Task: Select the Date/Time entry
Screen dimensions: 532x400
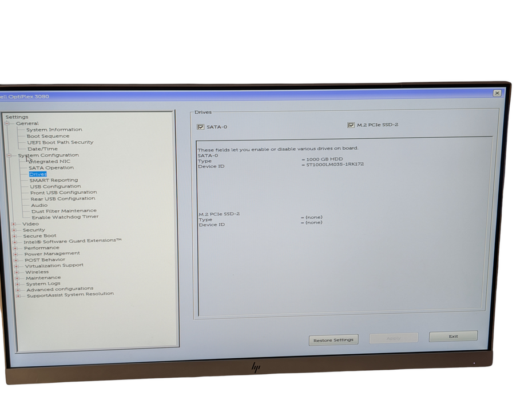Action: click(42, 149)
